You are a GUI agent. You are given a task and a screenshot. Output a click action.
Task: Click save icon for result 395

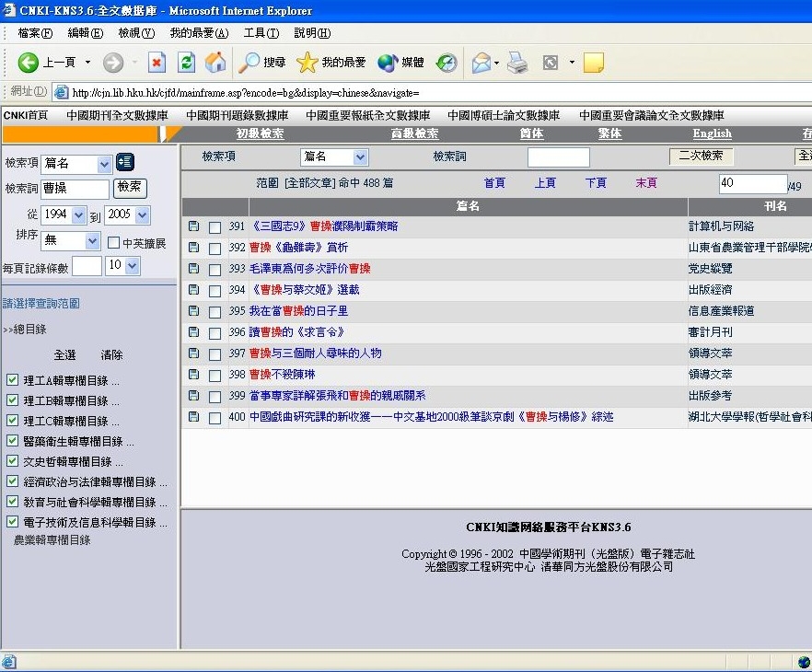click(x=193, y=311)
